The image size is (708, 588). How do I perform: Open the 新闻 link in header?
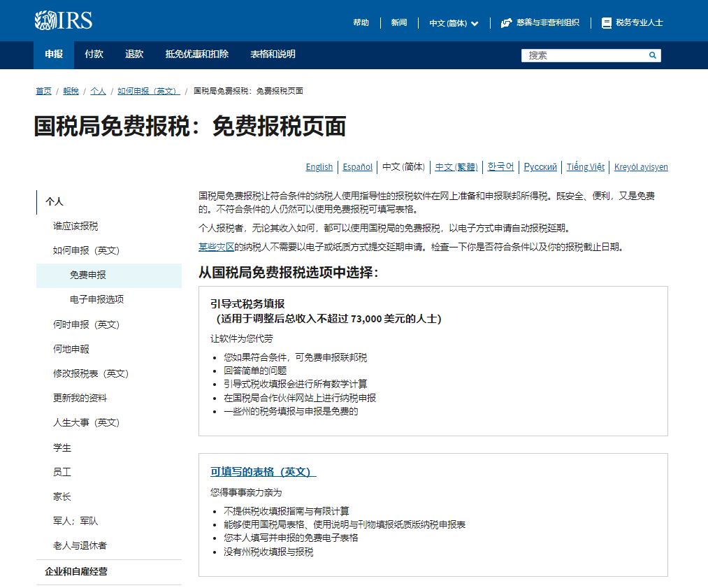[x=398, y=22]
